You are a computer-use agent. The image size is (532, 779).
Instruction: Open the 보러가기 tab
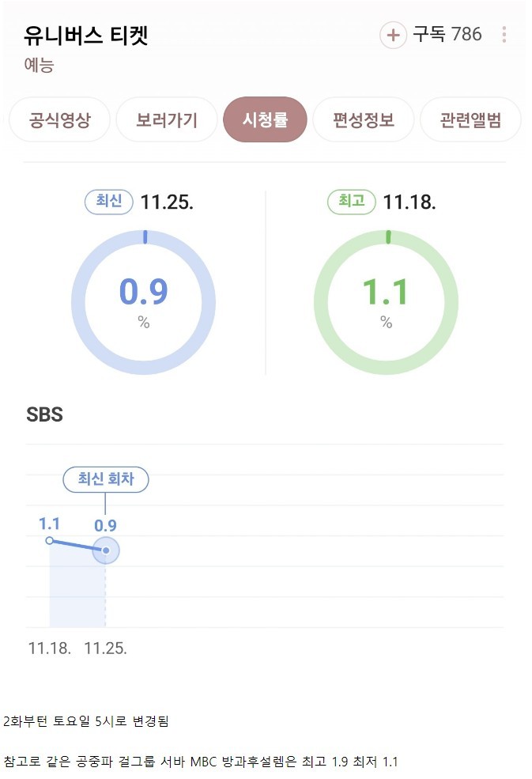(167, 119)
